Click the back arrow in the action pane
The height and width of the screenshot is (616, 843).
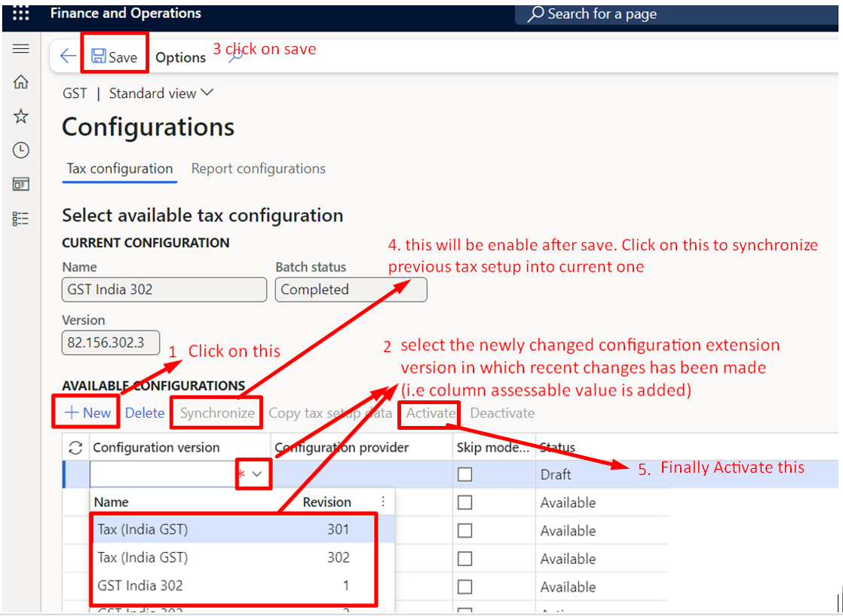68,56
